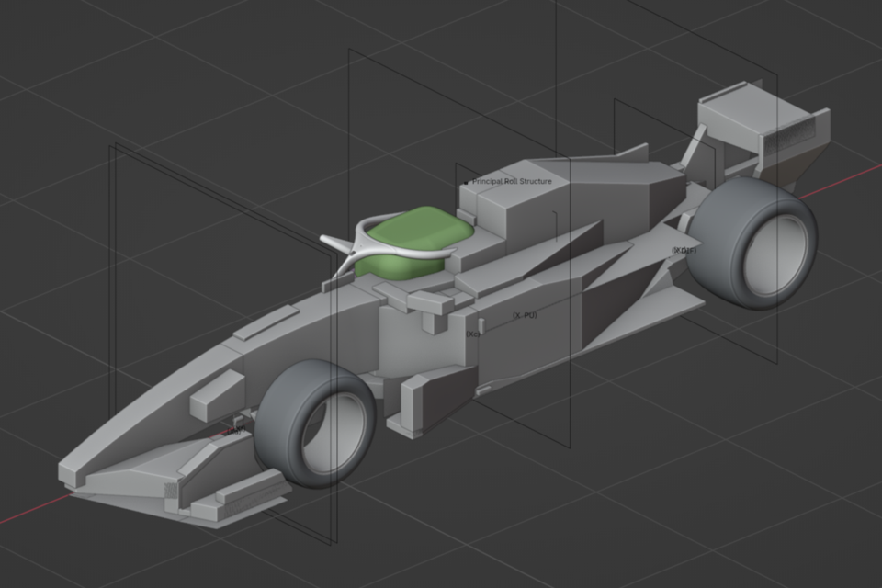Select the flat plate on top of the nose
The image size is (882, 588).
(266, 322)
